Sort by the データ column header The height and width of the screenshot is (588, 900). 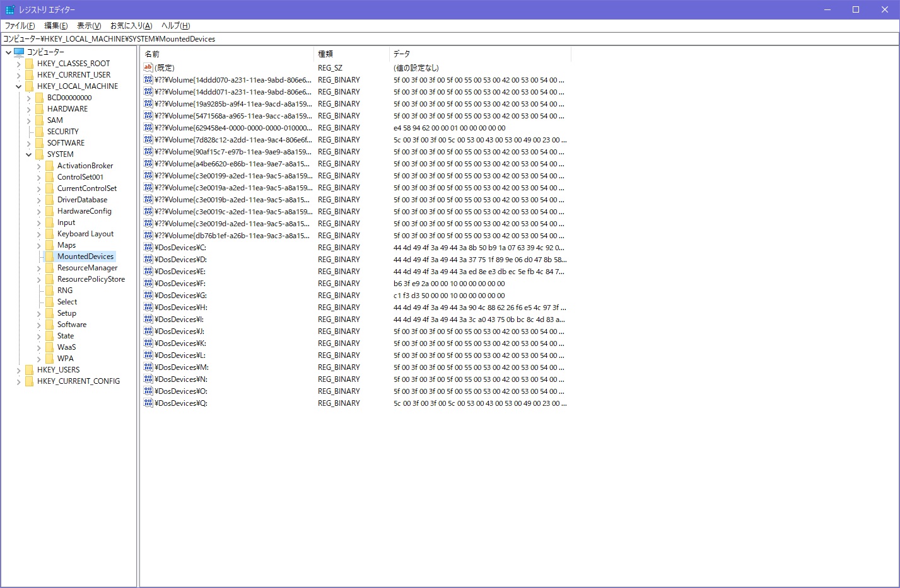480,54
